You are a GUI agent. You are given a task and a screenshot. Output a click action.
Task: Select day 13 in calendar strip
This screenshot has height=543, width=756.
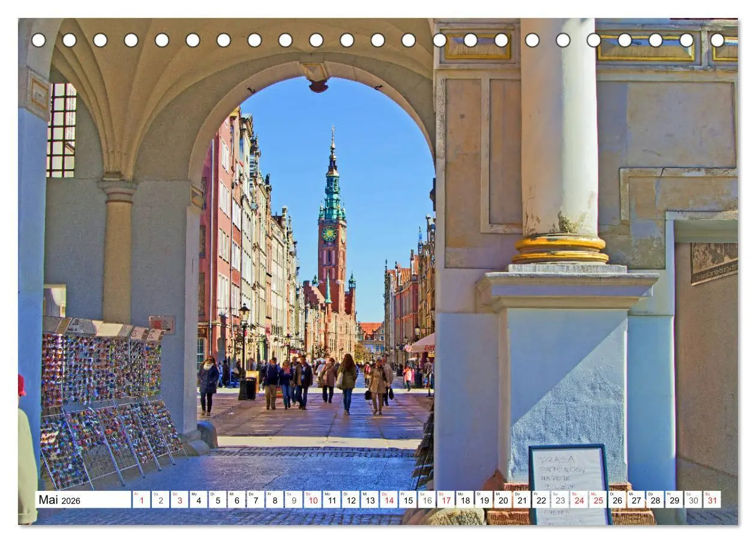[370, 500]
